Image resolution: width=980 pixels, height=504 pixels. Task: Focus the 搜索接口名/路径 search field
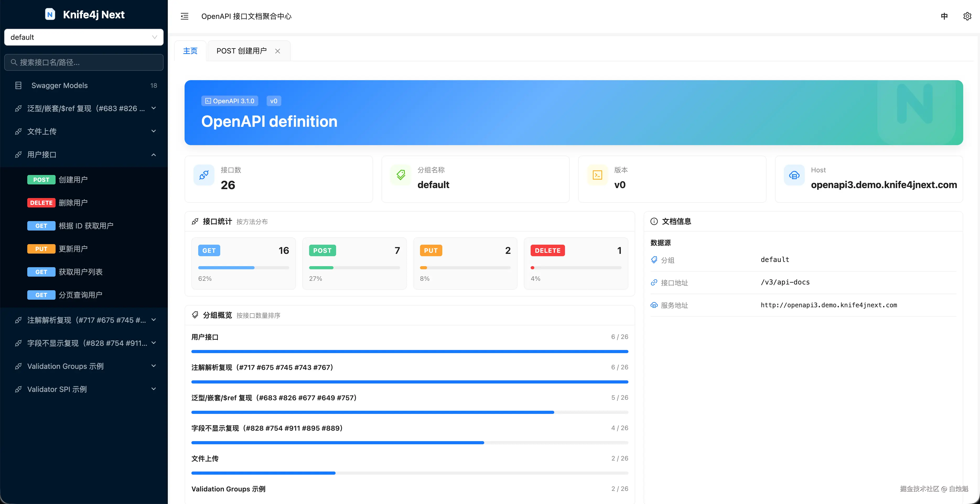tap(84, 62)
